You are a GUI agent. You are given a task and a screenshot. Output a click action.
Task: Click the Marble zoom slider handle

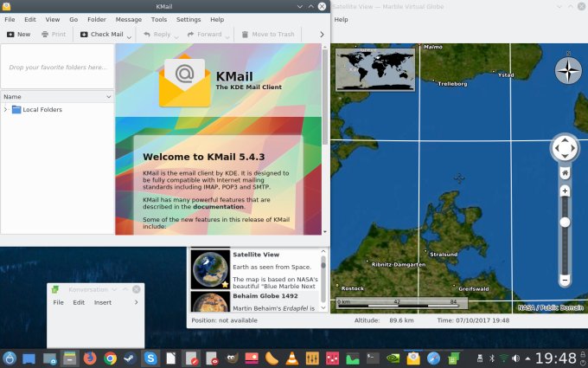point(565,222)
